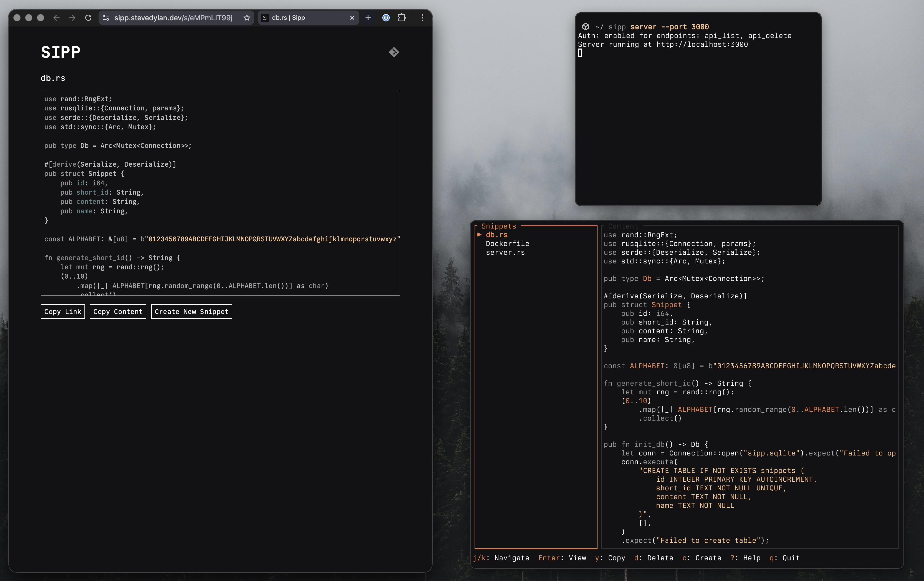The height and width of the screenshot is (581, 924).
Task: Click the SIPP heading link
Action: [x=61, y=52]
